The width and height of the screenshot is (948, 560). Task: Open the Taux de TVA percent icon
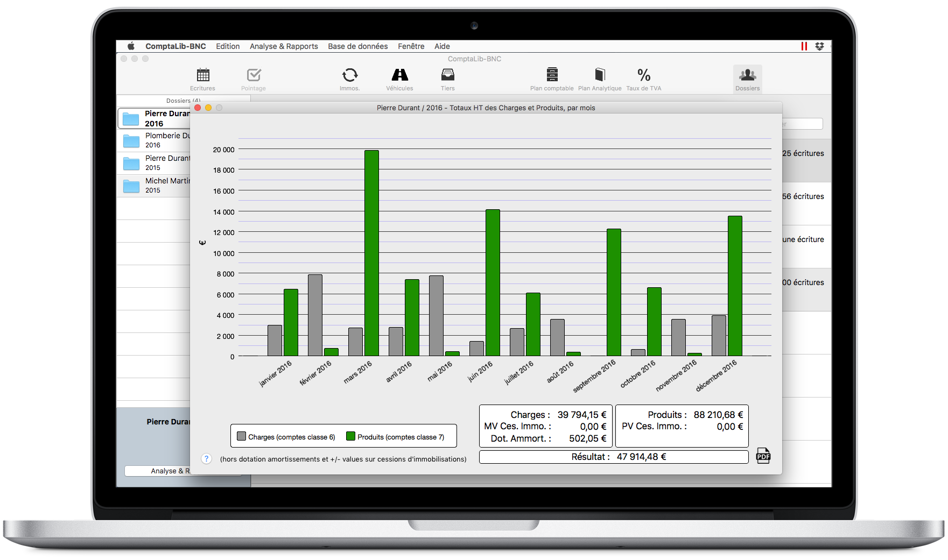(x=644, y=75)
